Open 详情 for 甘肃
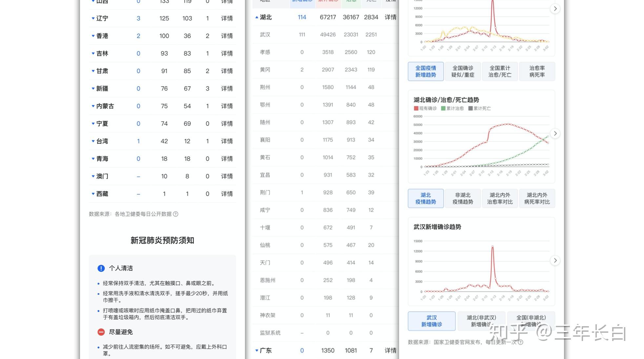644x359 pixels. click(x=227, y=71)
